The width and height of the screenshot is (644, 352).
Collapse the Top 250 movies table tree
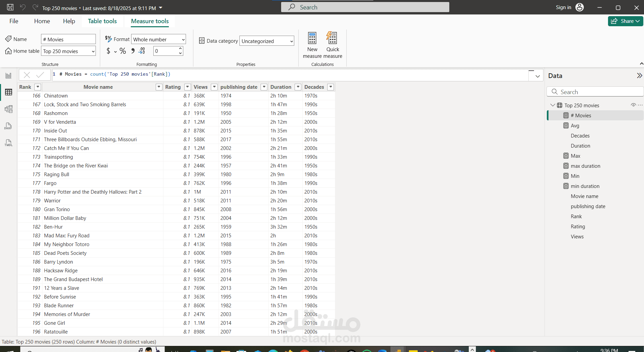[x=552, y=105]
